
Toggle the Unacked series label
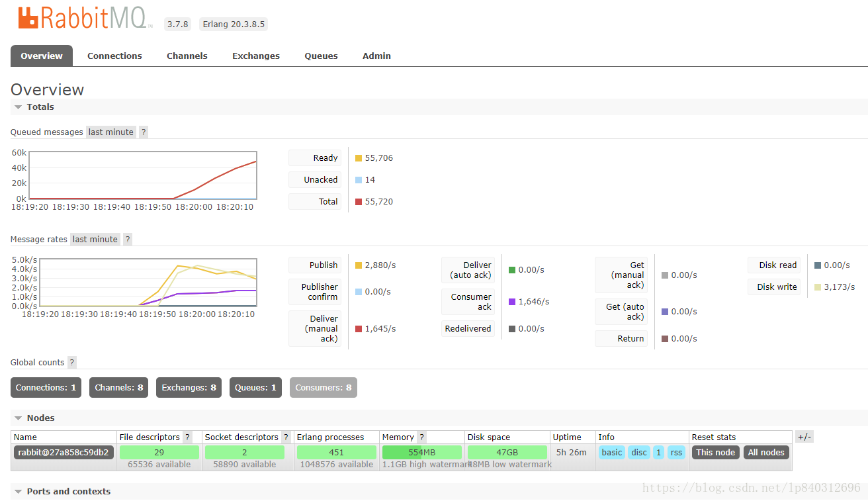coord(315,179)
